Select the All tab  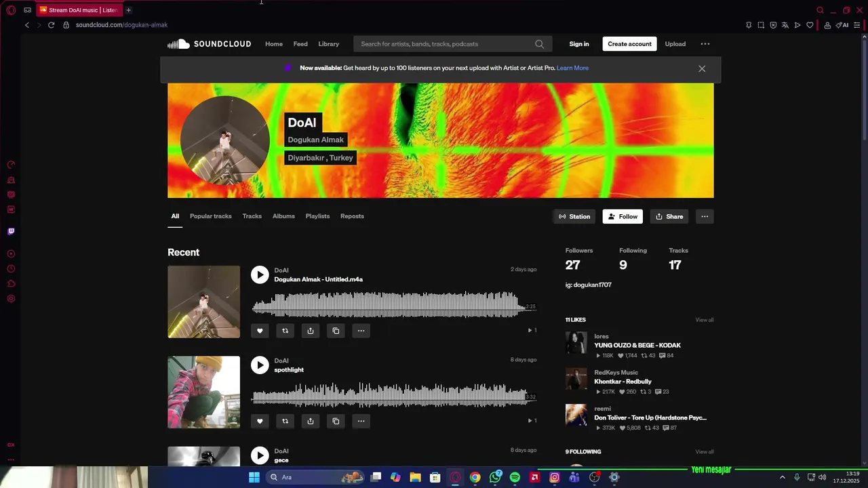(x=175, y=216)
